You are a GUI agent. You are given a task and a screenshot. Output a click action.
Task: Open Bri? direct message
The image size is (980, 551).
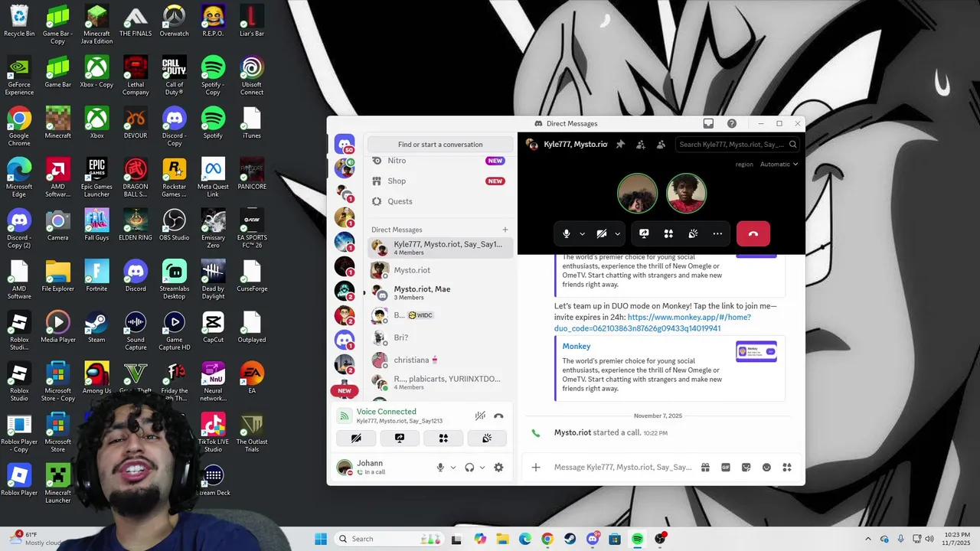click(x=440, y=337)
